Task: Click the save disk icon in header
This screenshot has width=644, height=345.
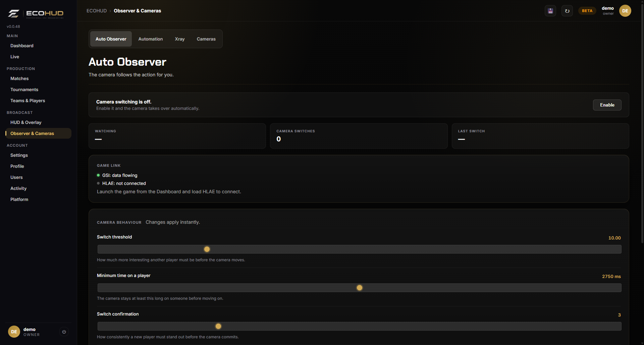Action: click(550, 11)
